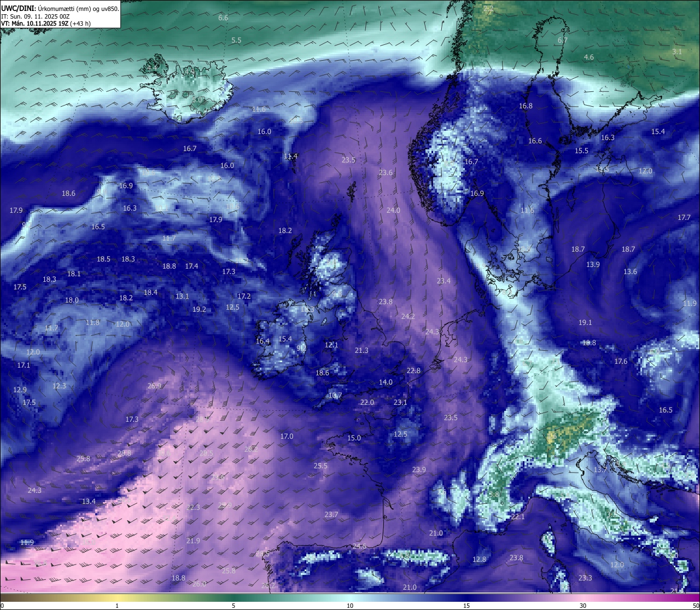Click the map value '19.1'
The width and height of the screenshot is (700, 610).
[585, 323]
